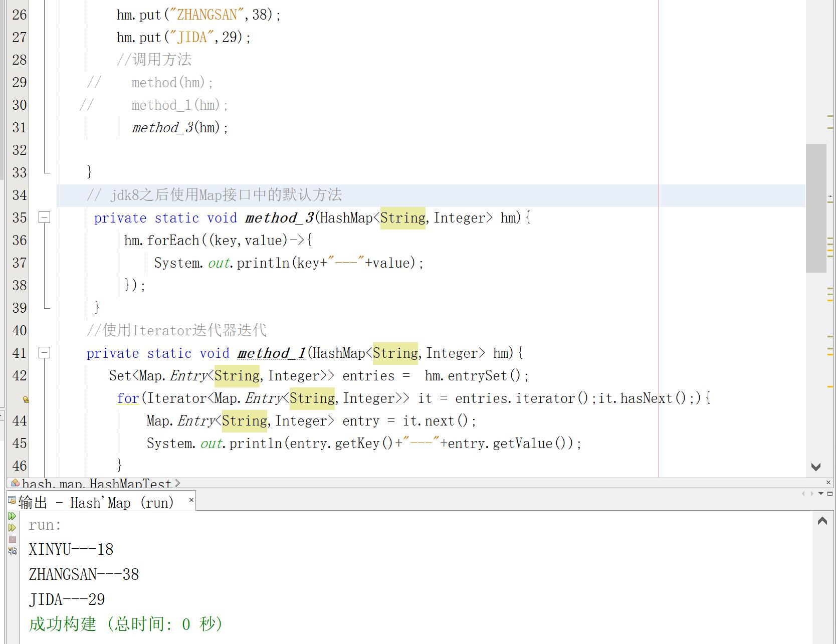Open the output settings wrench icon

coord(13,551)
